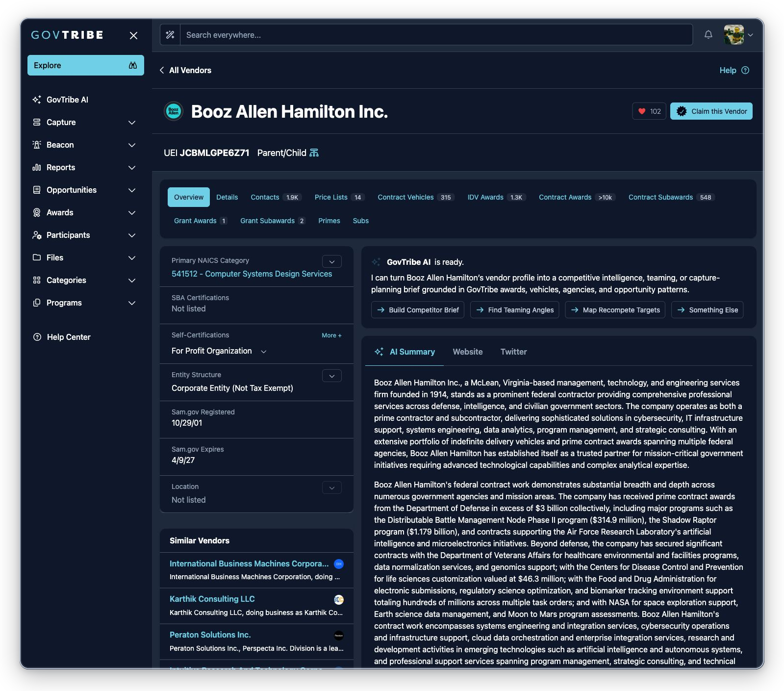This screenshot has height=691, width=784.
Task: Click the Help Center question icon
Action: click(x=37, y=337)
